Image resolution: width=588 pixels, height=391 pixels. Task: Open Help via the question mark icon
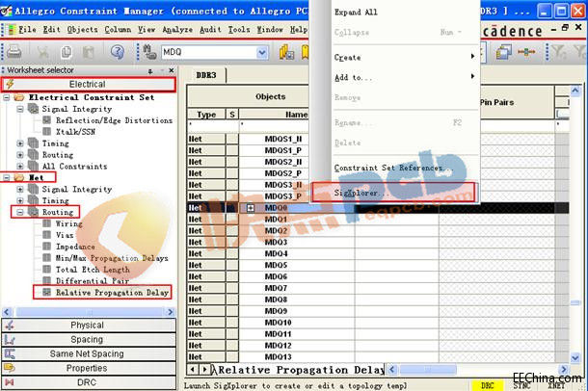[118, 52]
